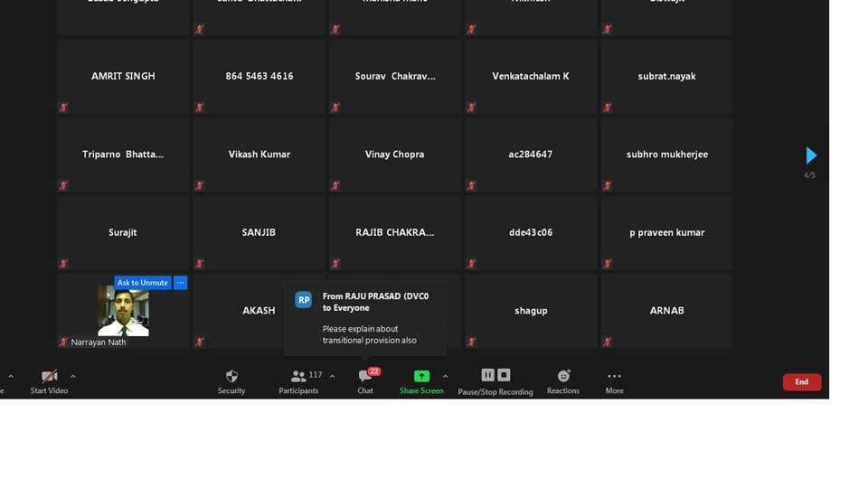Click the green Share Screen icon
This screenshot has height=488, width=868.
[x=421, y=376]
